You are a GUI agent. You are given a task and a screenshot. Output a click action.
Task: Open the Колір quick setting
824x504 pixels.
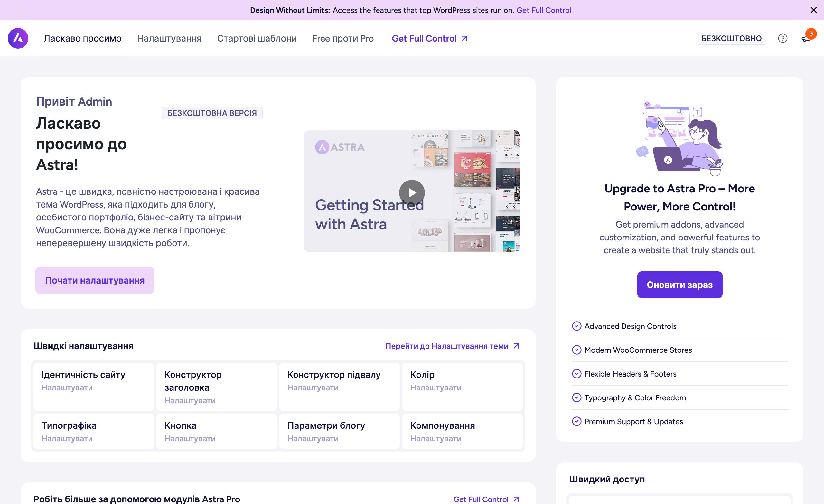click(462, 386)
